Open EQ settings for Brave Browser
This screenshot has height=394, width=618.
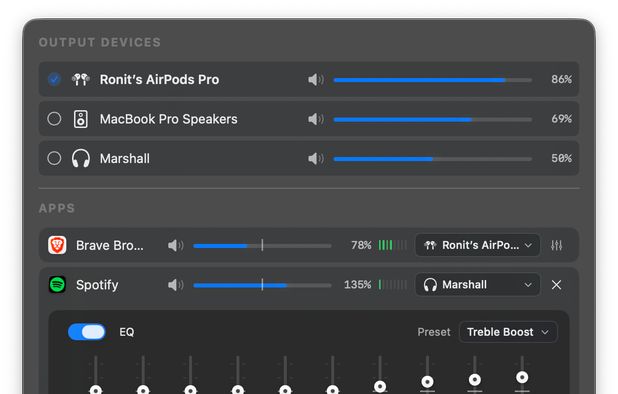tap(557, 245)
